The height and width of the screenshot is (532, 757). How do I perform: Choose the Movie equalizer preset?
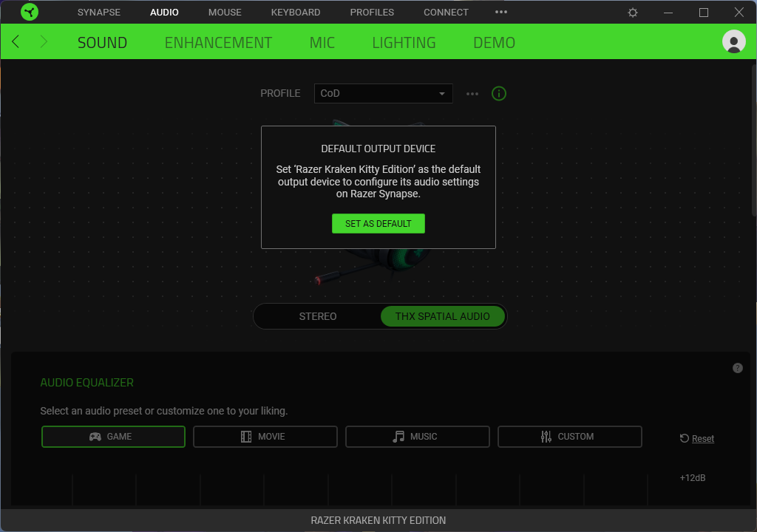265,437
